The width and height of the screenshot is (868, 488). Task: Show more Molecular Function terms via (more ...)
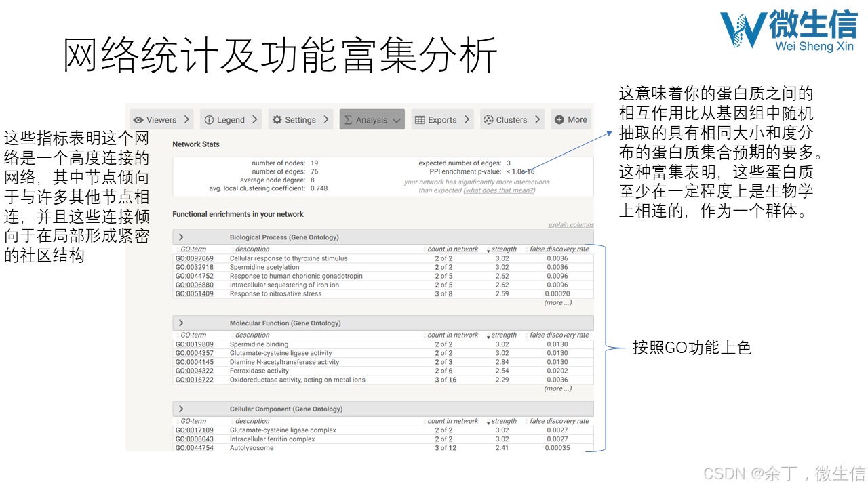point(557,388)
